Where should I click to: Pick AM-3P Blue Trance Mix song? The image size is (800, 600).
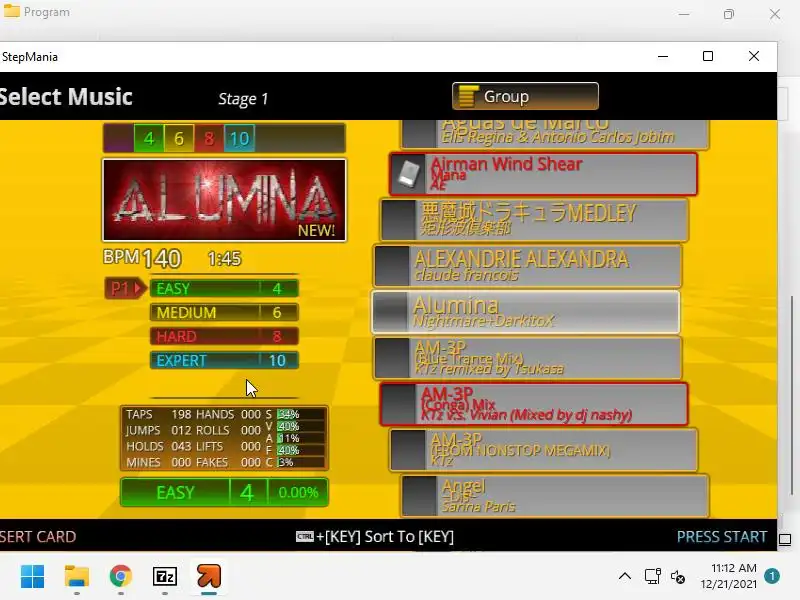tap(528, 358)
